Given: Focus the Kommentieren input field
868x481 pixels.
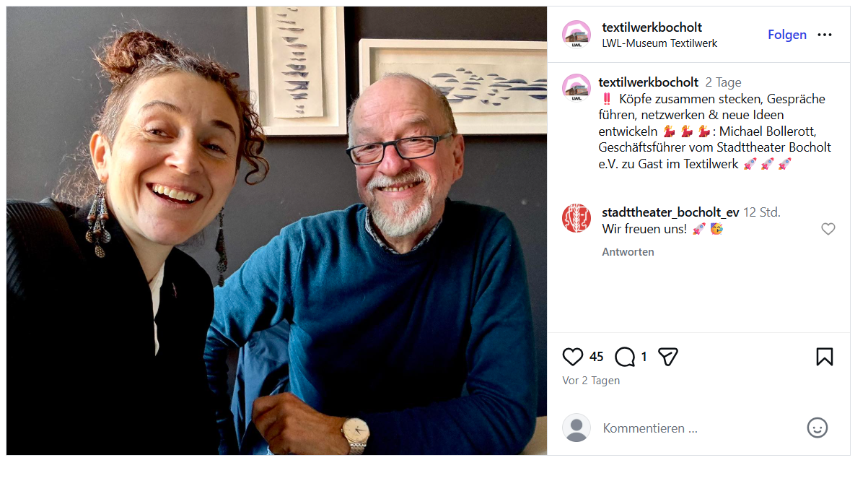Looking at the screenshot, I should click(696, 428).
